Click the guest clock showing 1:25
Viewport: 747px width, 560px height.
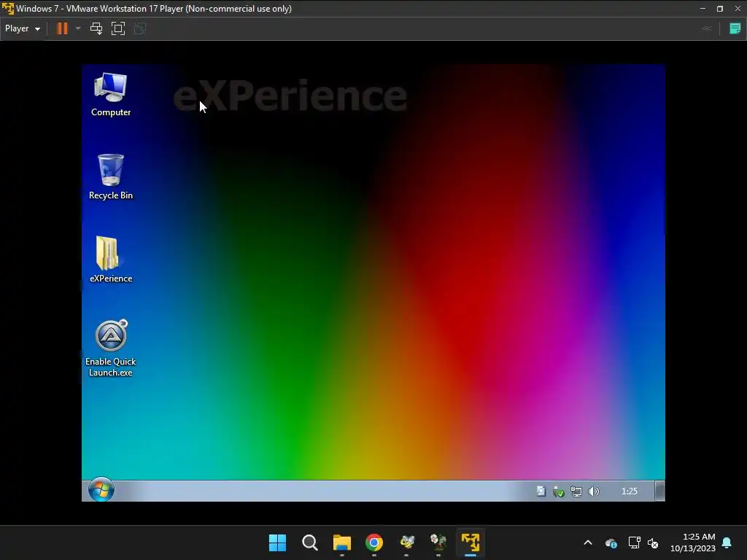tap(630, 491)
